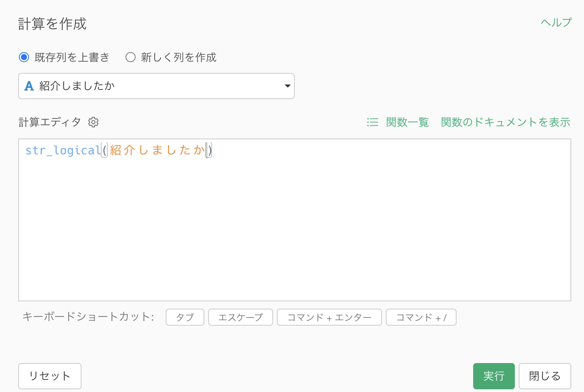
Task: Click the text-type A column icon
Action: [x=29, y=86]
